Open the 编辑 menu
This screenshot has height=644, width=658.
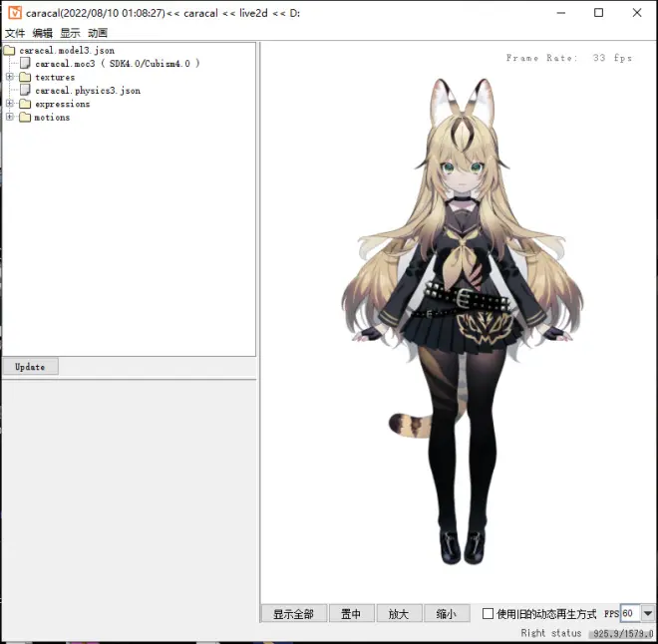[43, 33]
